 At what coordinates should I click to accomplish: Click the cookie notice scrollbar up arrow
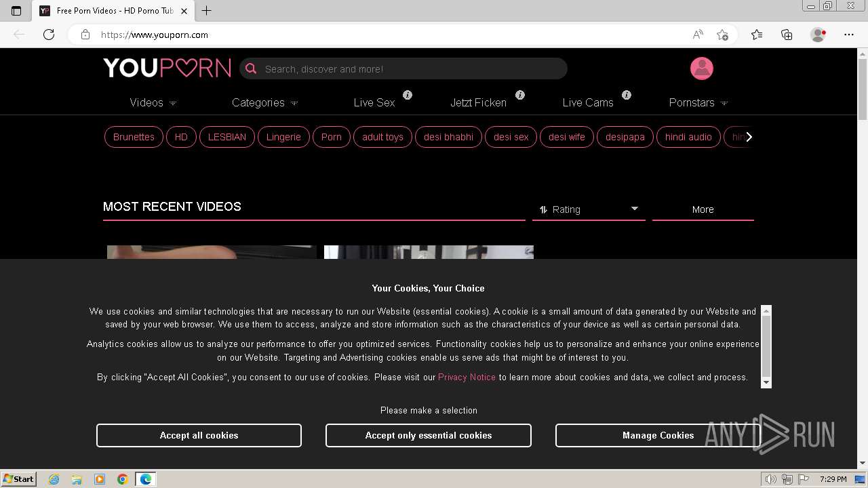point(766,311)
